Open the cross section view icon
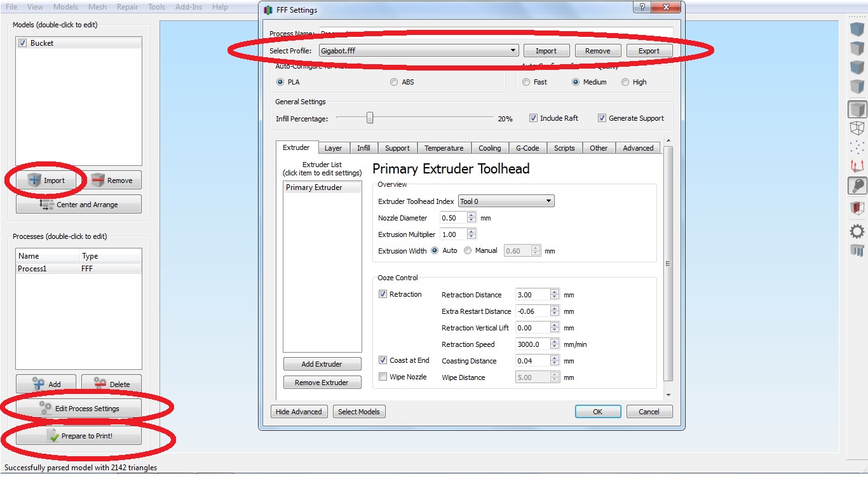This screenshot has width=868, height=488. coord(857,208)
